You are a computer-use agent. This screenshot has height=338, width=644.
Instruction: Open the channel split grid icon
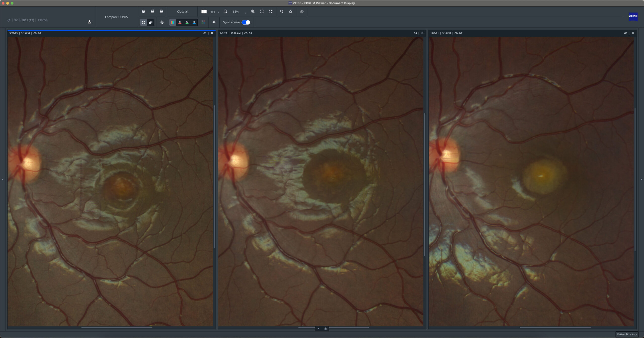(x=203, y=22)
